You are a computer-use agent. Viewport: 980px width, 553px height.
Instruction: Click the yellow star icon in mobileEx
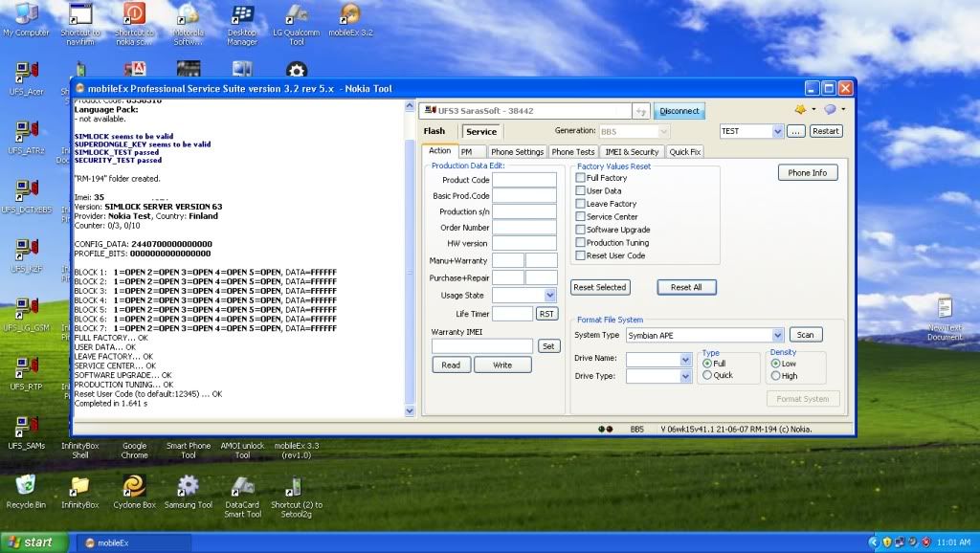(x=800, y=109)
